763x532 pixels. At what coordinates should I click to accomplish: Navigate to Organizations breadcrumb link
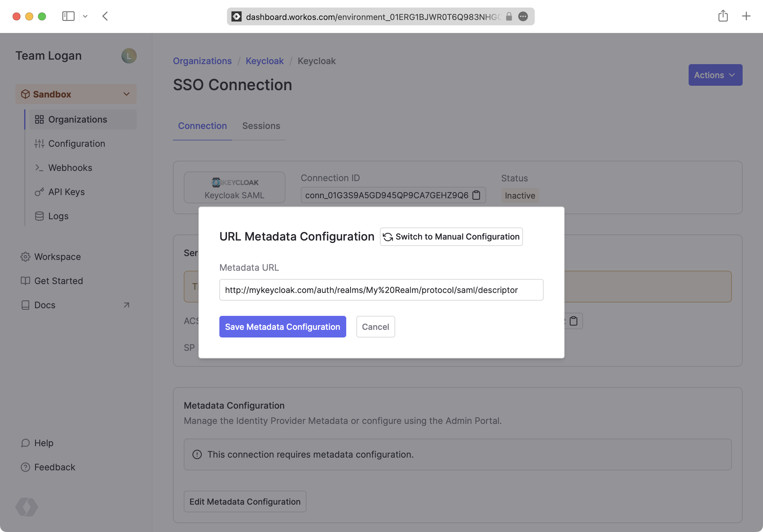point(202,61)
